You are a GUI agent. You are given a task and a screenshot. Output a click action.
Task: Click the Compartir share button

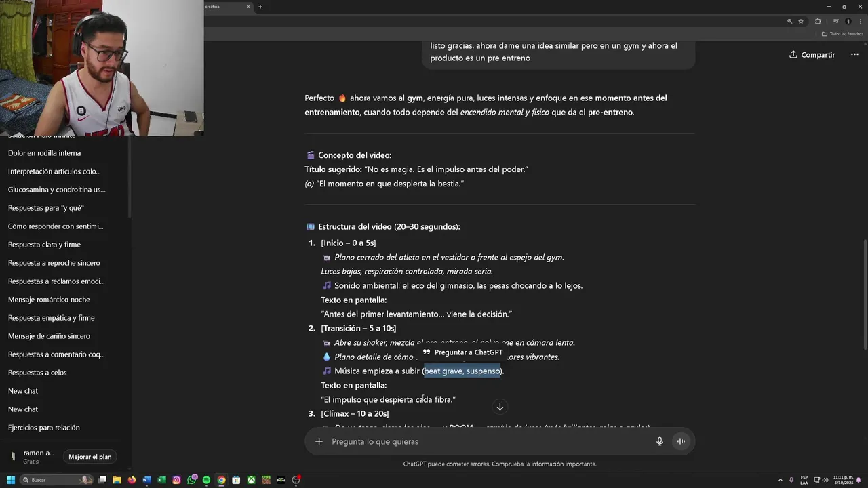812,54
